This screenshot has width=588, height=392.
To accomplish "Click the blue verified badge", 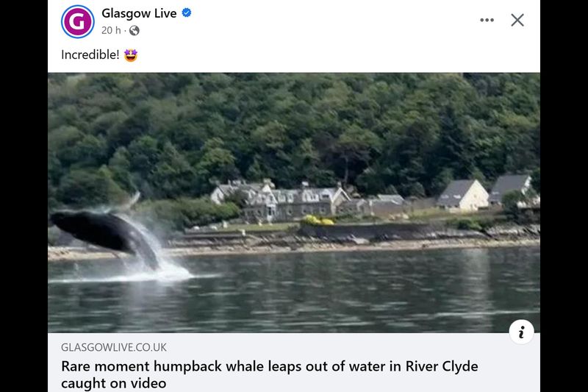I will 187,13.
